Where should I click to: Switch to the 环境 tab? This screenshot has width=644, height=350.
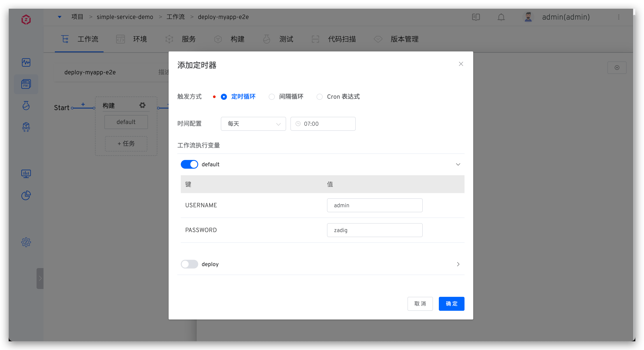(140, 39)
